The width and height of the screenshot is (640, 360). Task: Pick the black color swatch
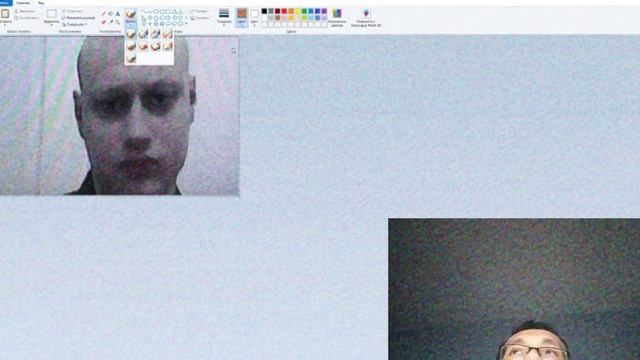pyautogui.click(x=264, y=11)
